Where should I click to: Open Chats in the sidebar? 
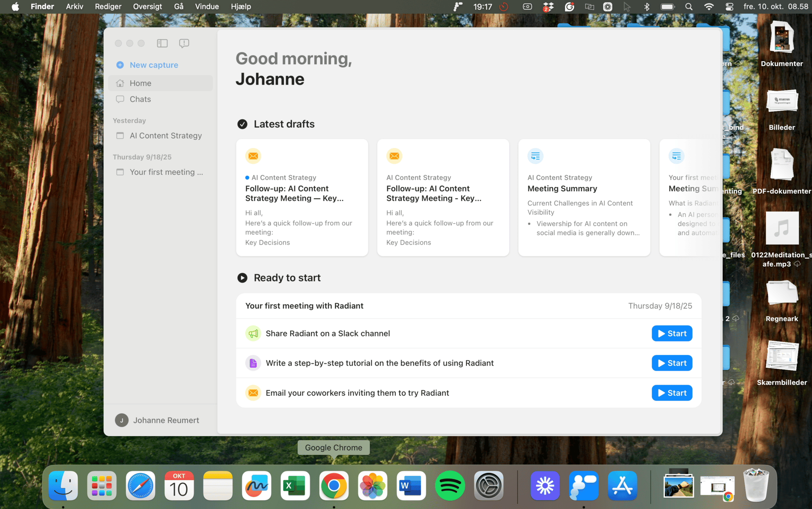(140, 99)
